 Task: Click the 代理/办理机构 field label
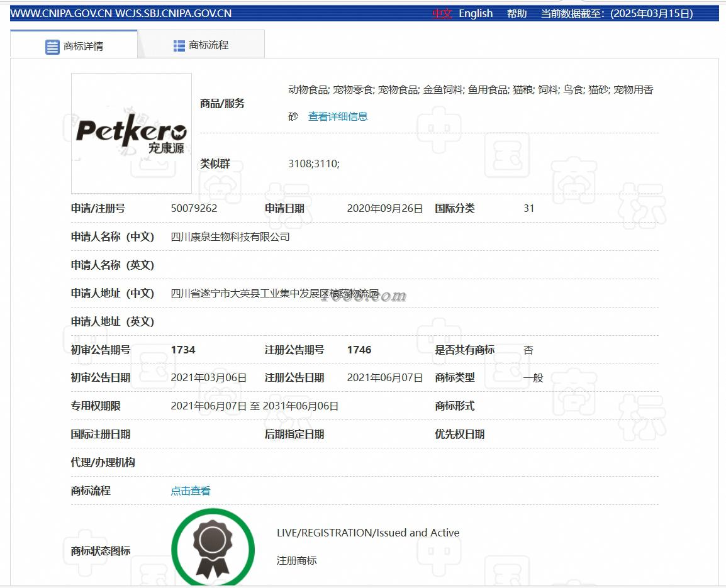click(x=103, y=462)
